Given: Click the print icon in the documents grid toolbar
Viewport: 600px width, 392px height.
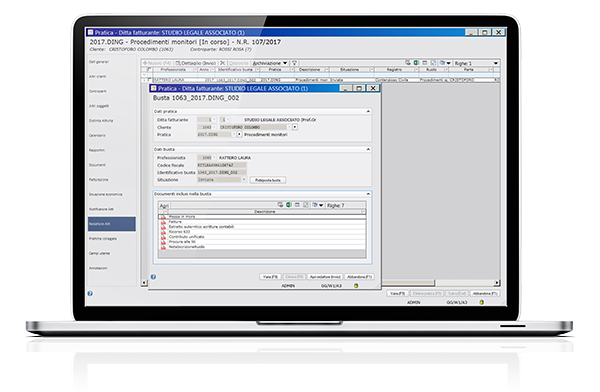Looking at the screenshot, I should coord(280,205).
